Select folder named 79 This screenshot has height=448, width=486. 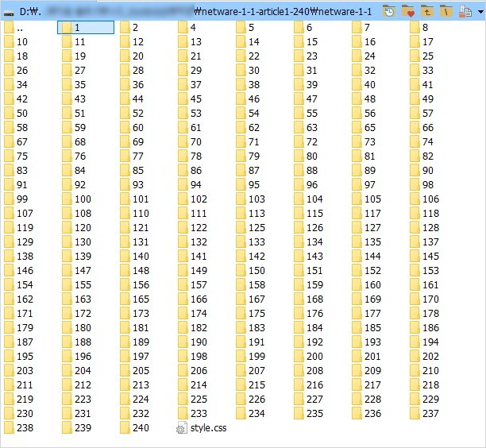(248, 156)
